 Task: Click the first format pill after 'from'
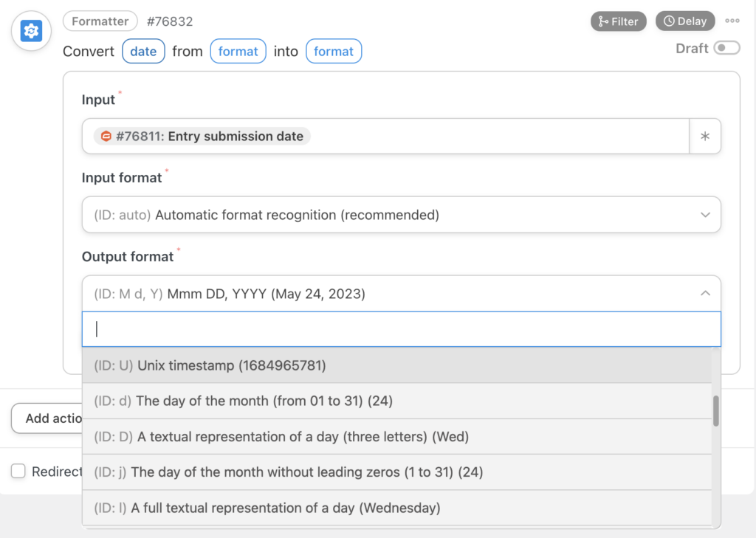coord(238,51)
